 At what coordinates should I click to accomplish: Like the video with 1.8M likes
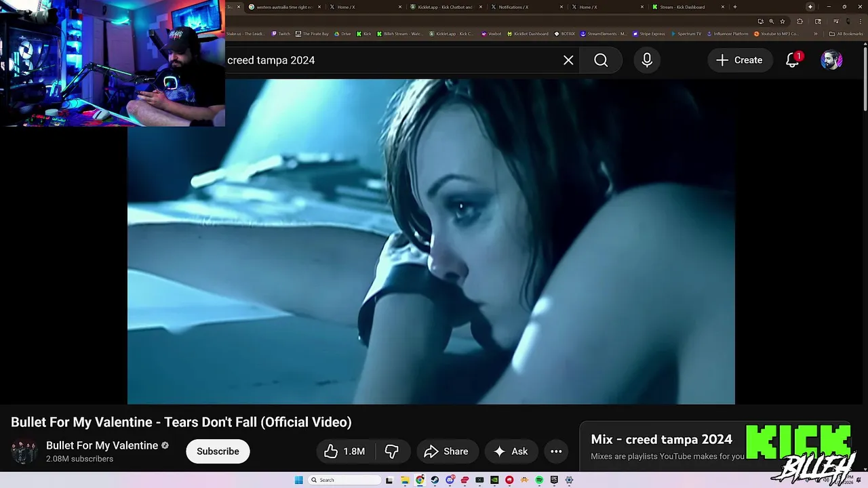(x=344, y=451)
